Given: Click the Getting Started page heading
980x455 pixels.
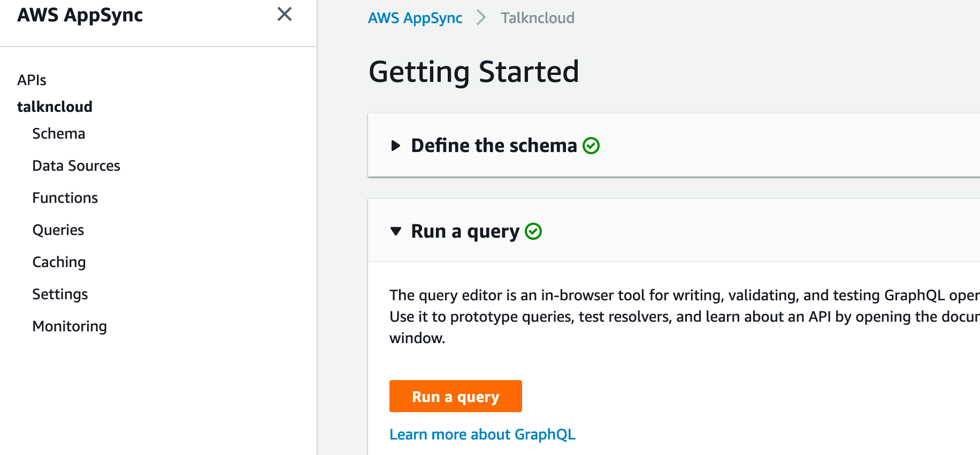Looking at the screenshot, I should [x=474, y=72].
